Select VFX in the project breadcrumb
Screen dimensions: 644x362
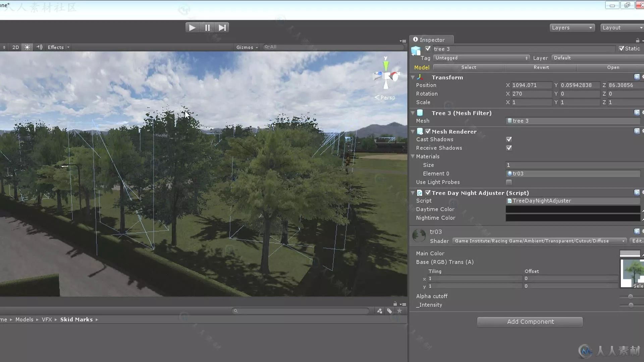(x=47, y=320)
